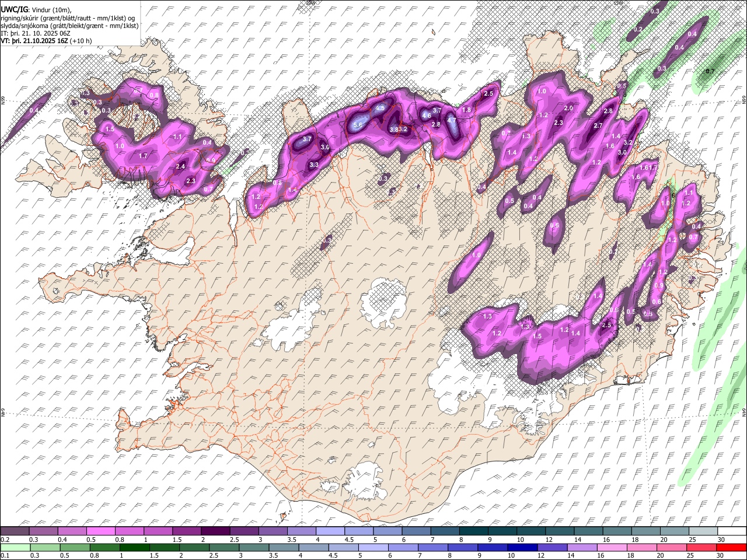747x560 pixels.
Task: Click the 2.4 precipitation value on the map
Action: (180, 166)
